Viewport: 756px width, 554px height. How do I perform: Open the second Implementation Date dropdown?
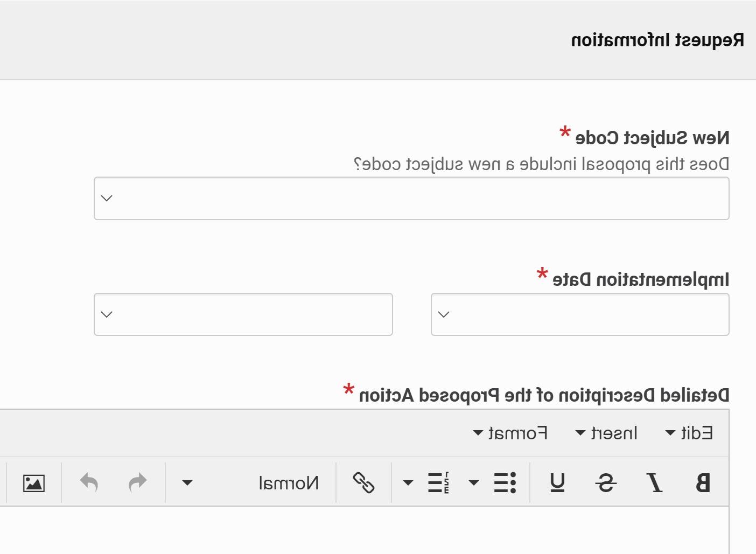[243, 314]
